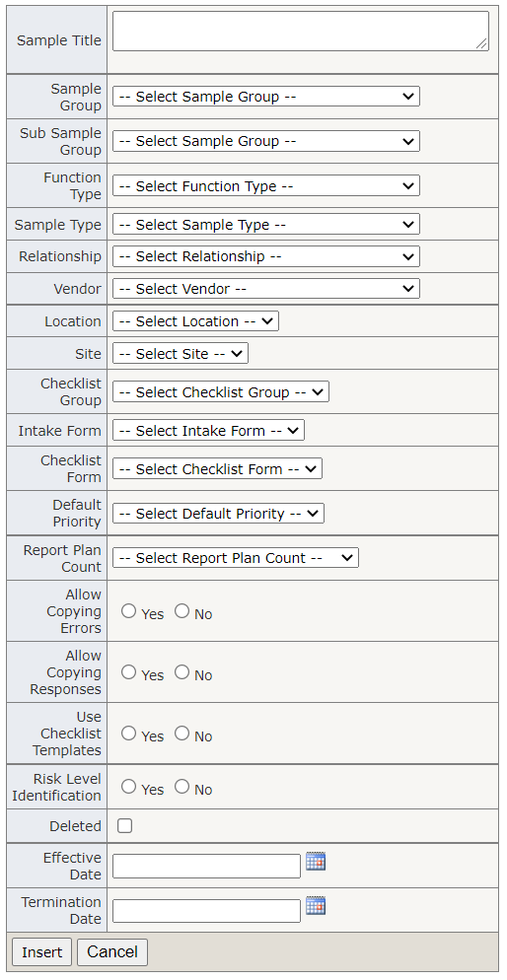507x980 pixels.
Task: Select No for Allow Copying Responses
Action: click(181, 672)
